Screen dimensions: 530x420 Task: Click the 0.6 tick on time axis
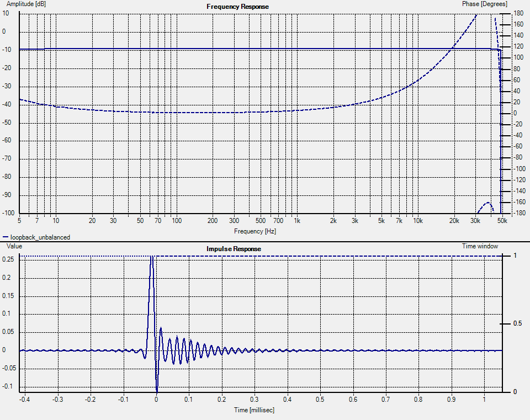click(x=353, y=400)
